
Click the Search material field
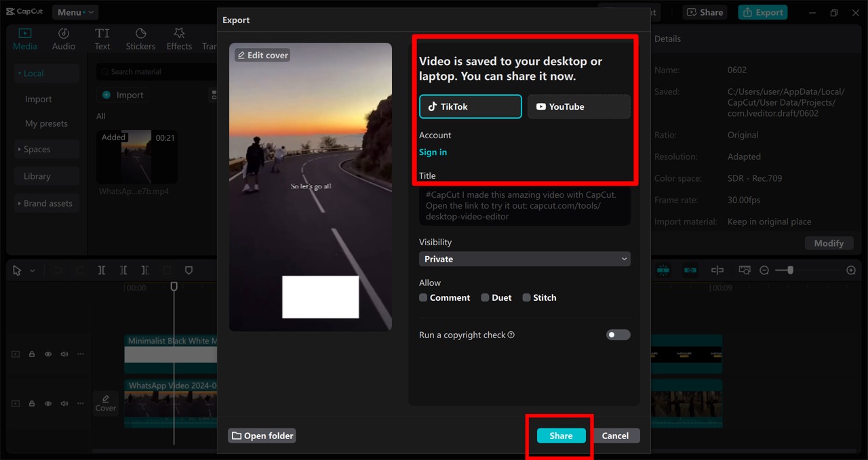157,71
